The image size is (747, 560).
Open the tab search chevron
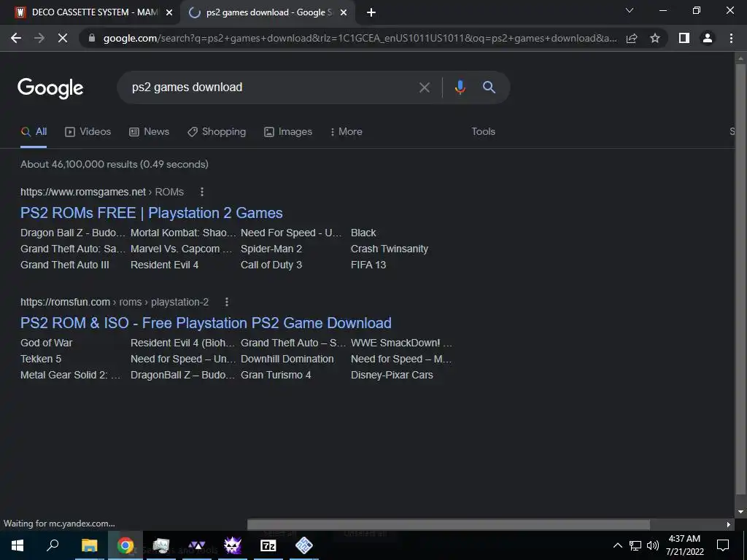tap(630, 10)
